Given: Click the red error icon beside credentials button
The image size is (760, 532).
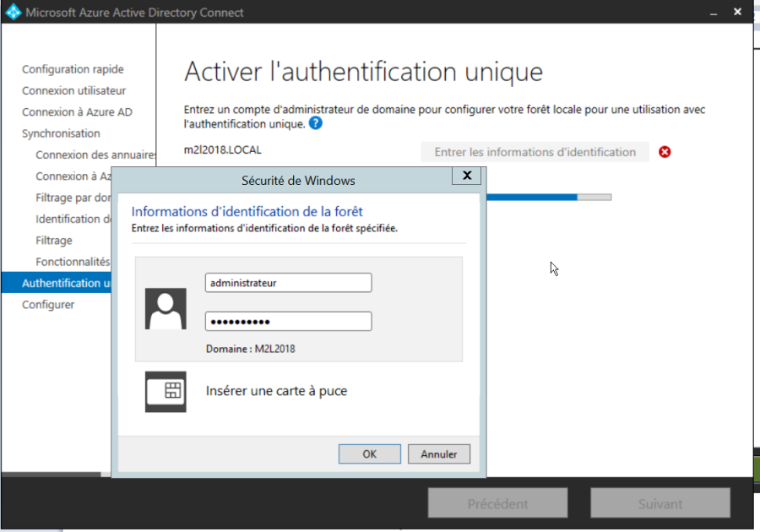Looking at the screenshot, I should coord(665,152).
